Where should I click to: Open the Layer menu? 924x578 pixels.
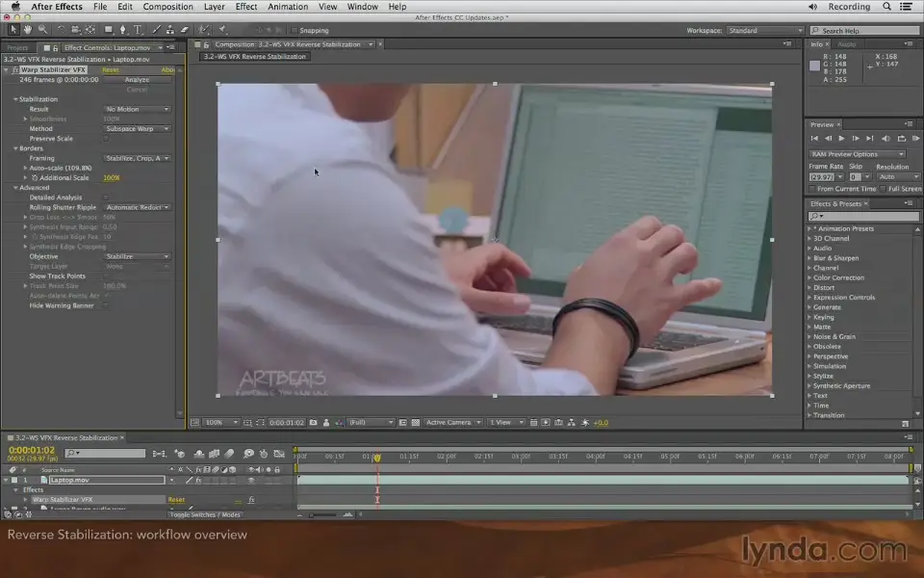214,7
